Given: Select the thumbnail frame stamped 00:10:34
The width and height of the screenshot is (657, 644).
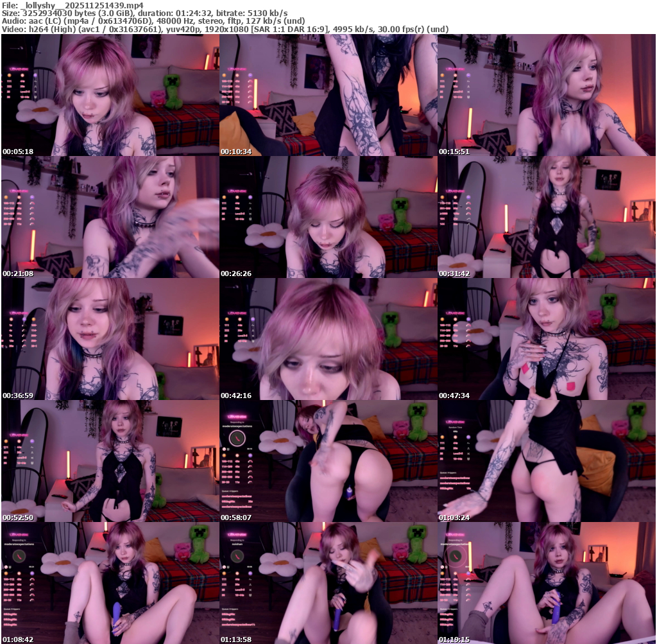Looking at the screenshot, I should pos(328,95).
